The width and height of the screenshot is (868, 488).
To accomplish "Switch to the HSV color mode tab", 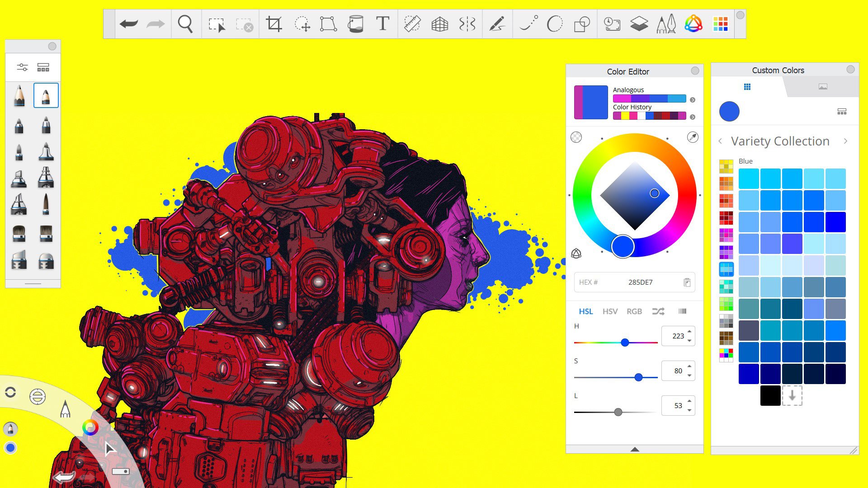I will [x=610, y=311].
